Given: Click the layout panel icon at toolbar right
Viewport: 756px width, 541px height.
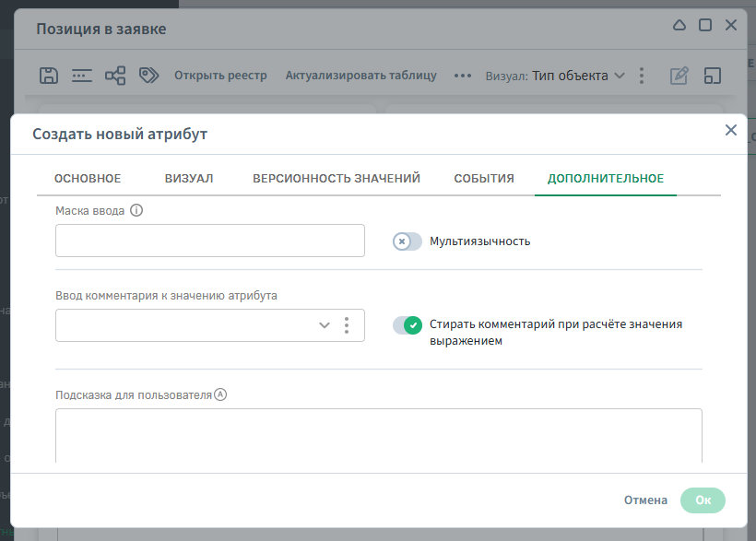Looking at the screenshot, I should 712,76.
